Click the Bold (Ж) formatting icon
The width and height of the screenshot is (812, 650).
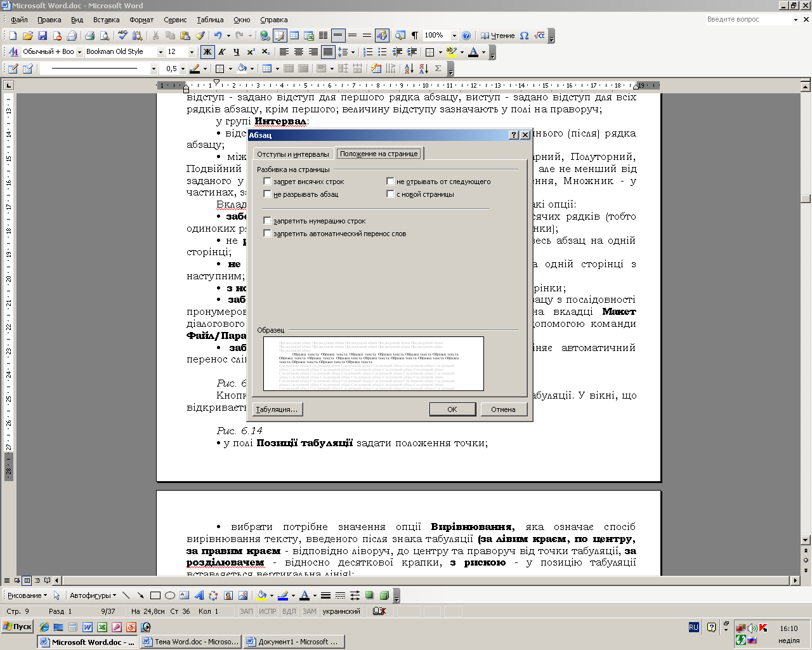coord(207,52)
